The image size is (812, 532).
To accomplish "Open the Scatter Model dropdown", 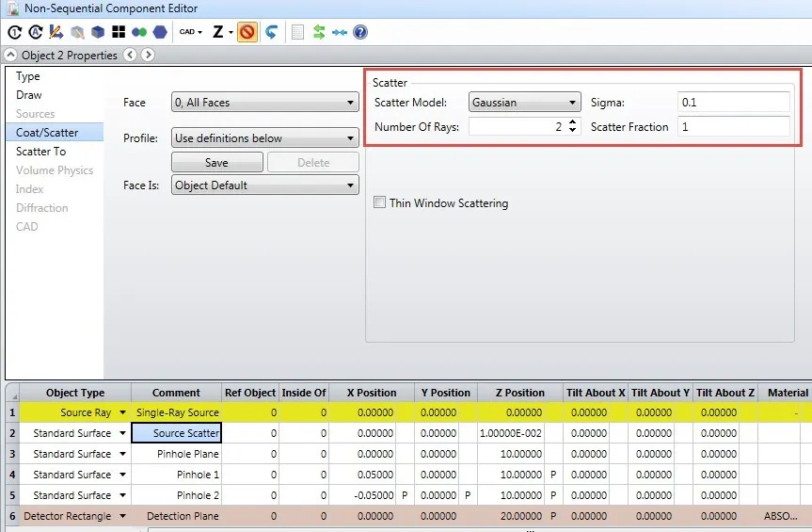I will click(x=525, y=103).
